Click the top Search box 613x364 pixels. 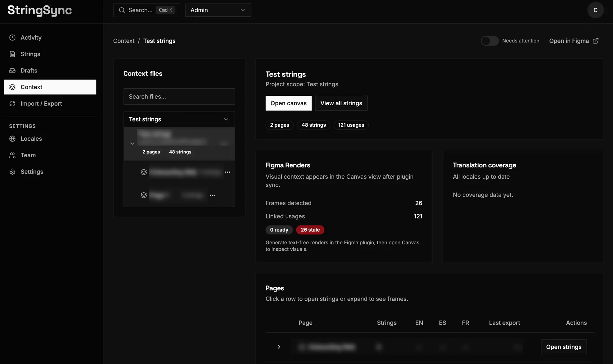tap(147, 10)
